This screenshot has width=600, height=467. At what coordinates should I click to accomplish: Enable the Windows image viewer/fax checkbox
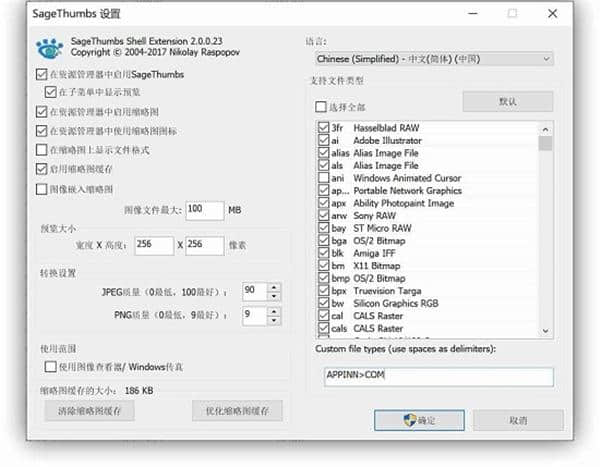(x=51, y=367)
